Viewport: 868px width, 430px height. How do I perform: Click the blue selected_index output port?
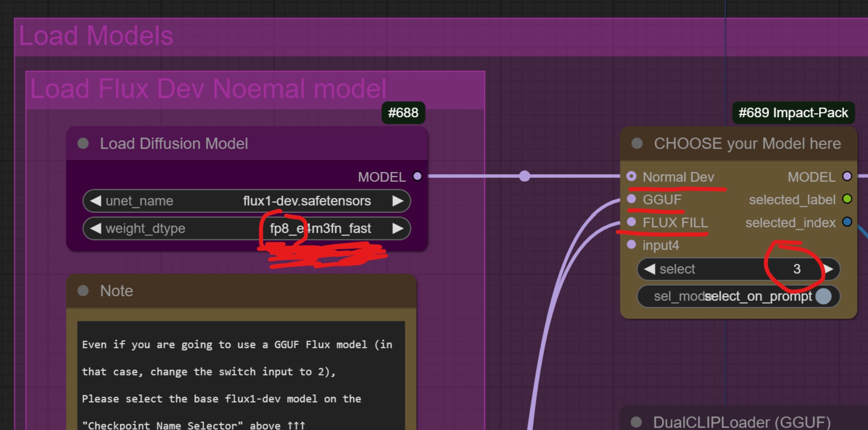(847, 222)
